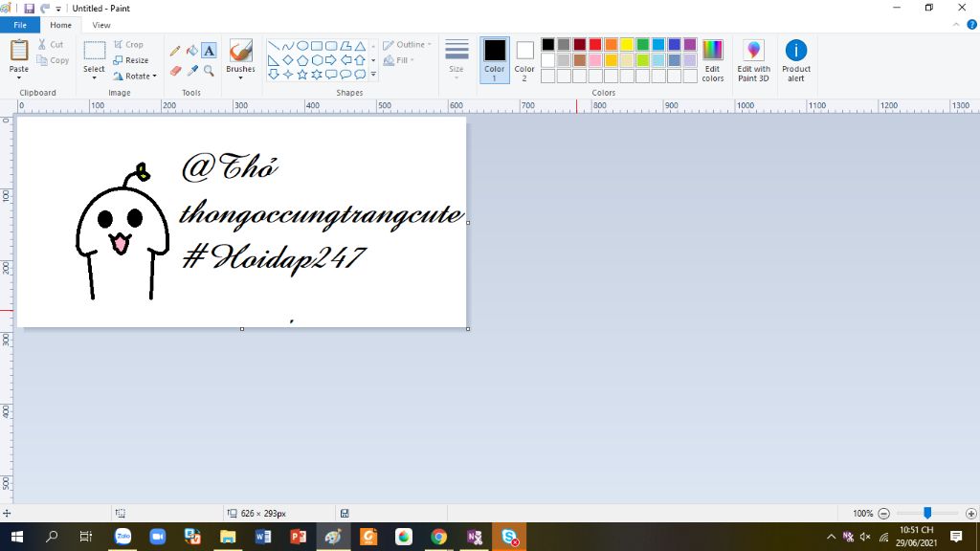Open Windows Start menu
Viewport: 980px width, 551px height.
[17, 537]
